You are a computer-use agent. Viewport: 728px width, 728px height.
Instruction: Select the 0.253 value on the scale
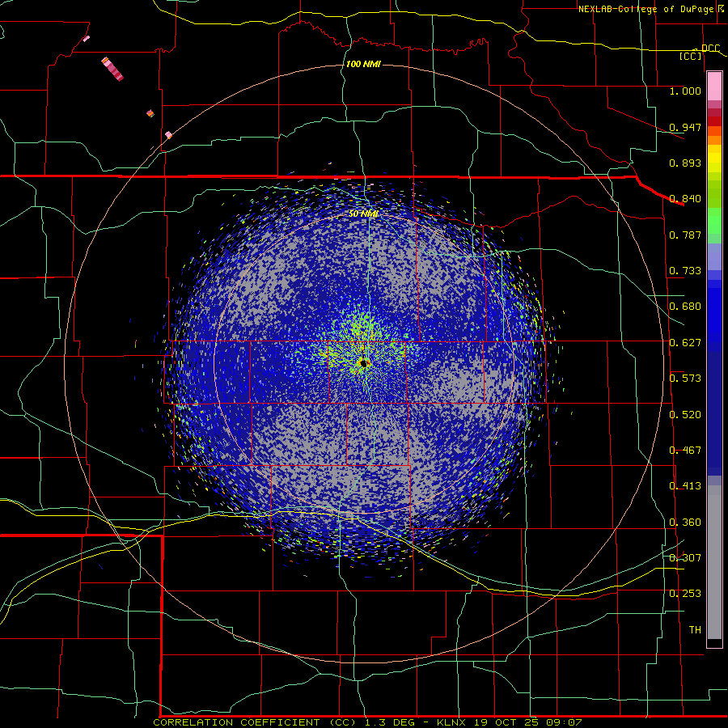tap(685, 594)
